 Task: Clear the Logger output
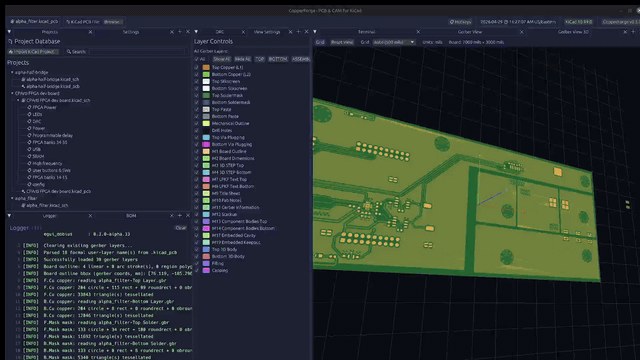tap(181, 228)
